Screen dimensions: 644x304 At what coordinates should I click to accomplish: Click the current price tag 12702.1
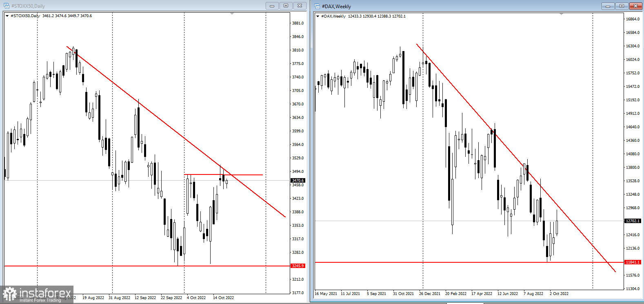[x=633, y=221]
